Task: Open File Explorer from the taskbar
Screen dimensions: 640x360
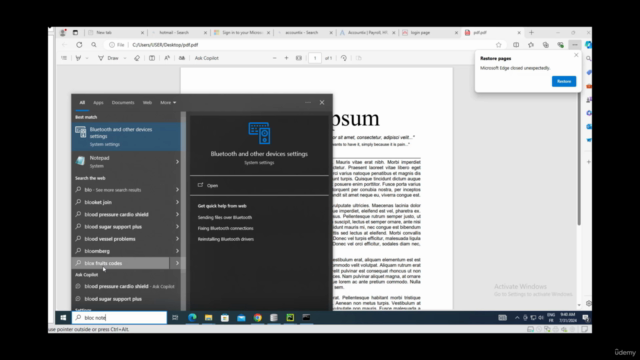Action: tap(209, 318)
